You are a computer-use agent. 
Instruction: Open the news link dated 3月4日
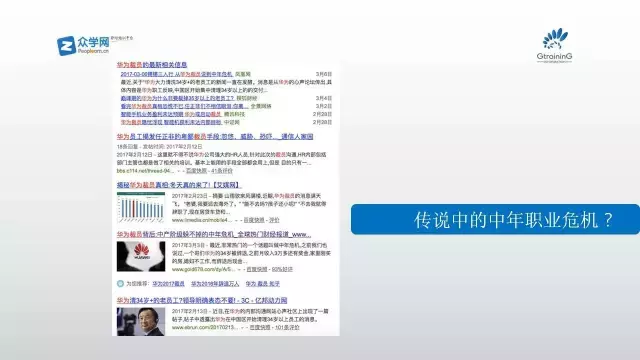pos(177,98)
